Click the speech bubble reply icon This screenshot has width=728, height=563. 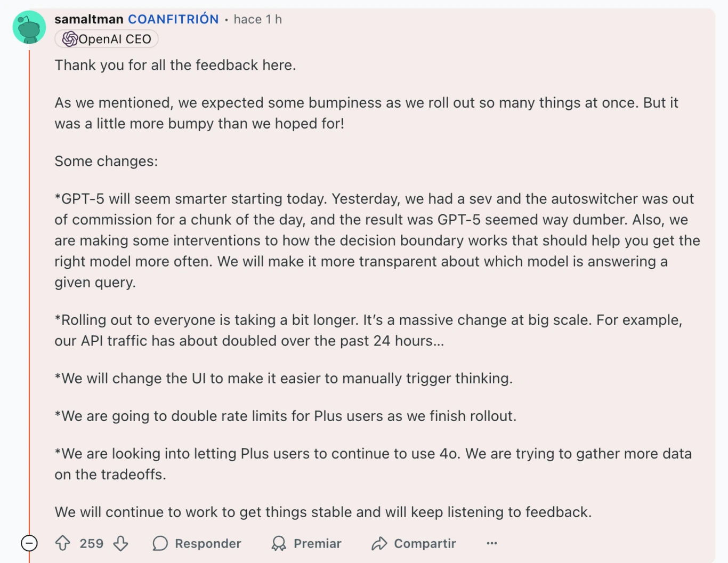click(x=160, y=543)
